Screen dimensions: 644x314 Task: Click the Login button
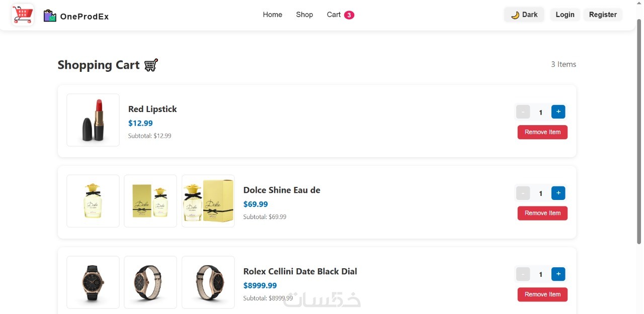tap(565, 15)
